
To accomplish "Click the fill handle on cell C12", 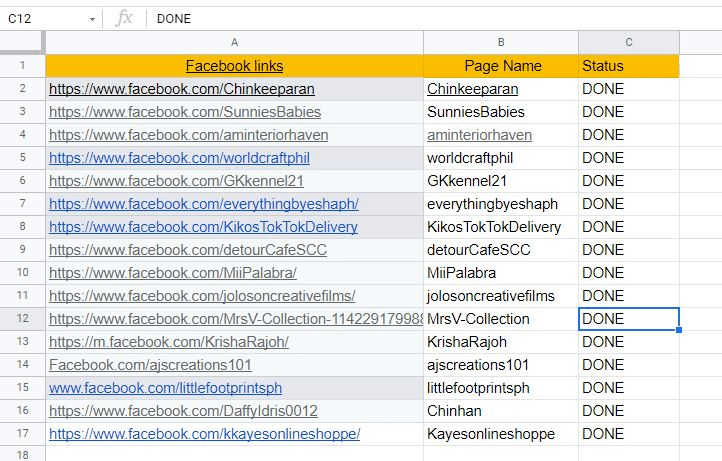I will pos(679,330).
